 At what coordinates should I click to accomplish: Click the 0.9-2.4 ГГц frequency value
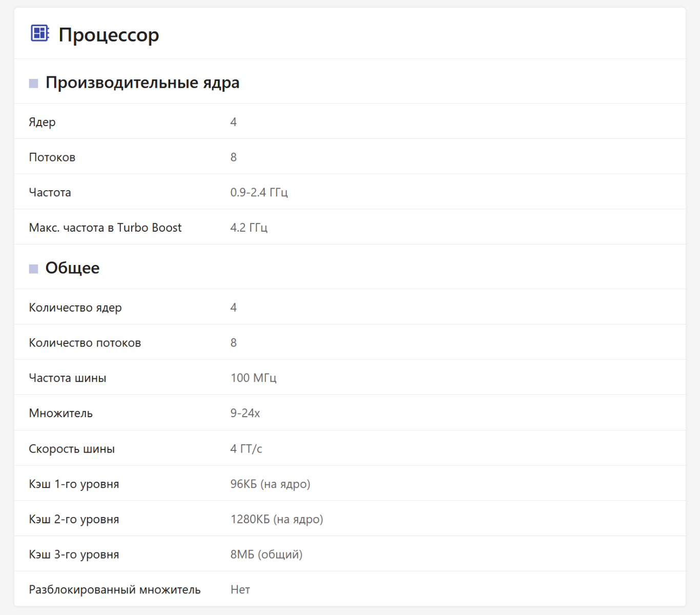(259, 193)
